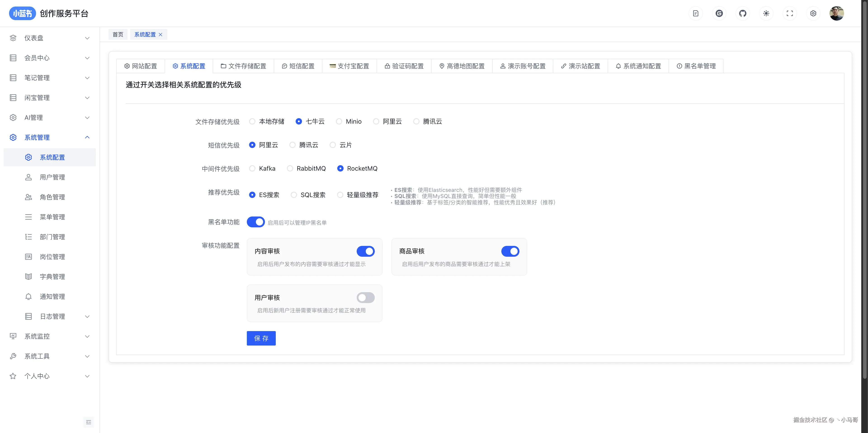868x433 pixels.
Task: Collapse sidebar with bottom fold icon
Action: (89, 422)
